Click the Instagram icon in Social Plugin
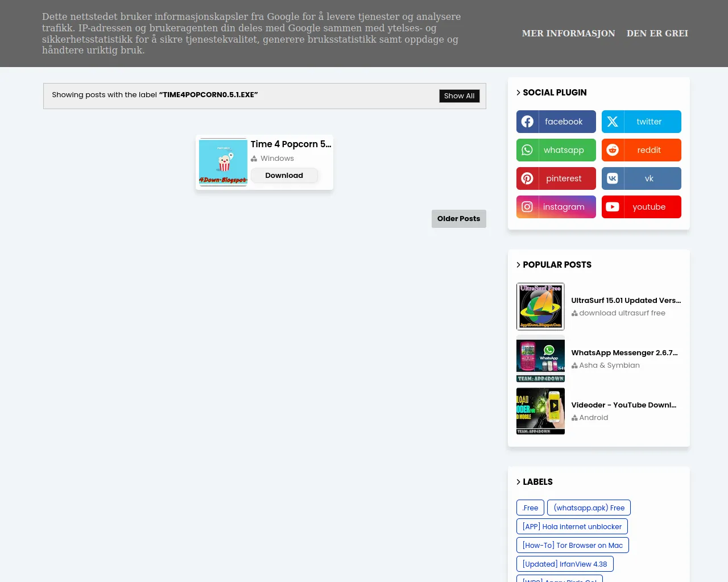This screenshot has height=582, width=728. point(527,207)
